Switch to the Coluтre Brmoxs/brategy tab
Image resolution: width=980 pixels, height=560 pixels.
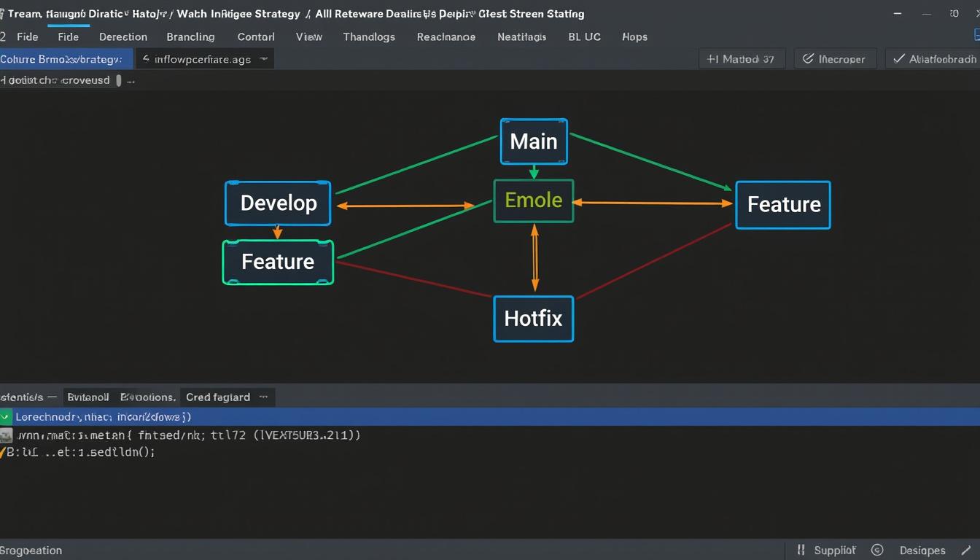coord(66,59)
